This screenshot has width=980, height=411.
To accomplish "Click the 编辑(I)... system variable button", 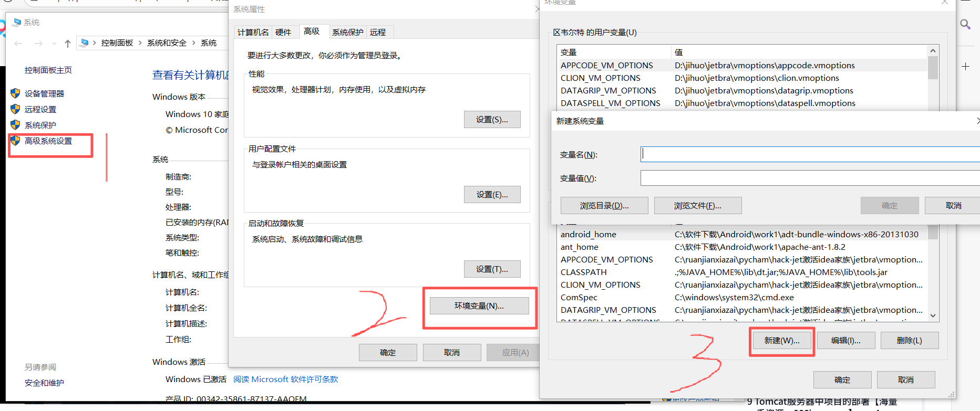I will pyautogui.click(x=846, y=340).
